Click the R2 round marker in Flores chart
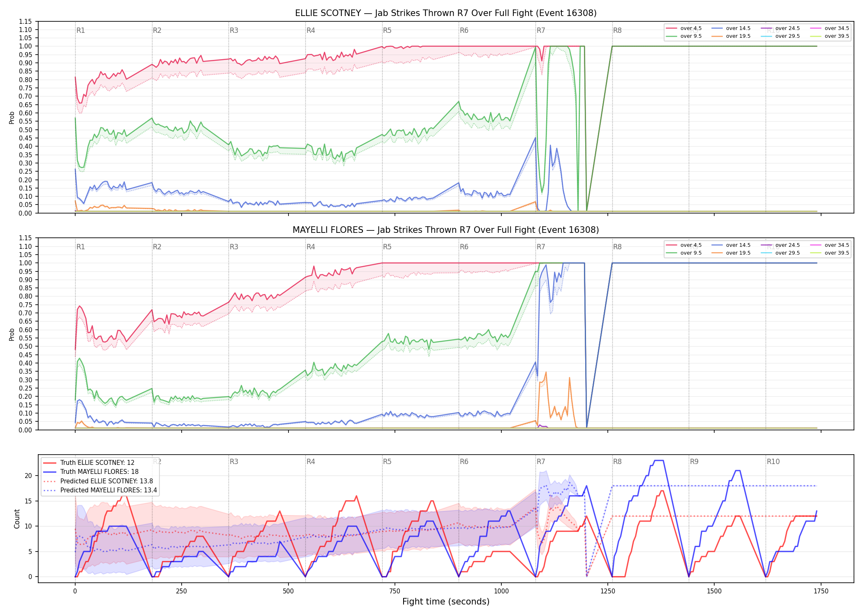The height and width of the screenshot is (616, 863). point(157,247)
